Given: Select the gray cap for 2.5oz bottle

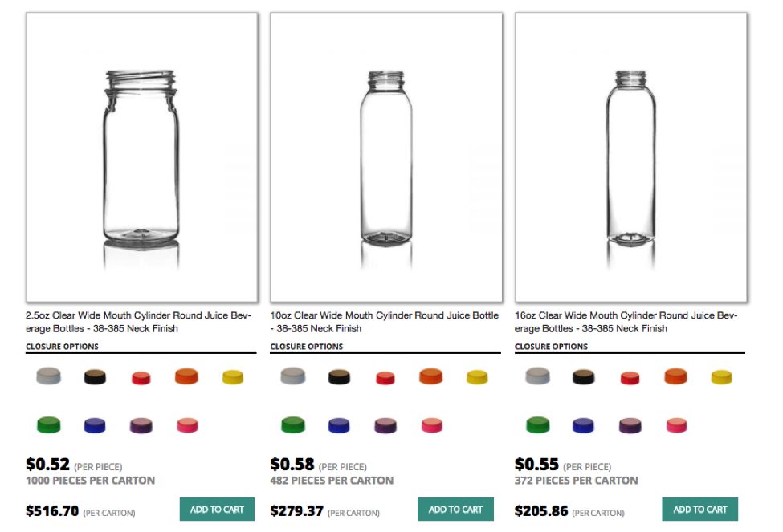Looking at the screenshot, I should [49, 376].
